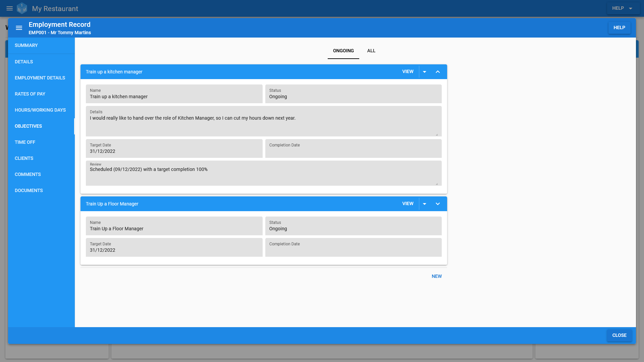644x362 pixels.
Task: Open the ONGOING tab filter
Action: [x=343, y=50]
